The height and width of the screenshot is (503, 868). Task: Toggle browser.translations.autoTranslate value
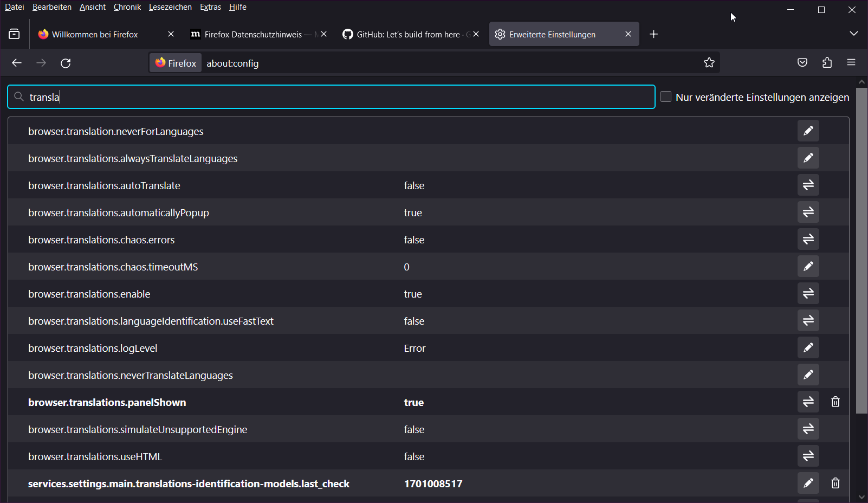pos(808,185)
